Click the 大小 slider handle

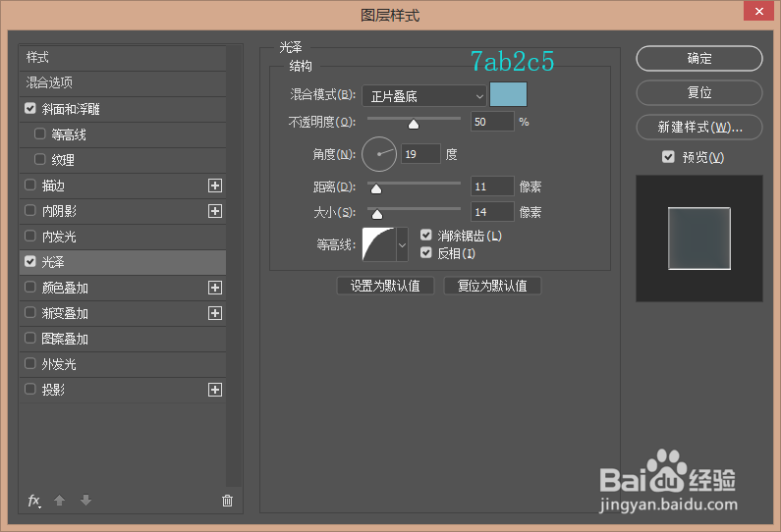pyautogui.click(x=377, y=215)
